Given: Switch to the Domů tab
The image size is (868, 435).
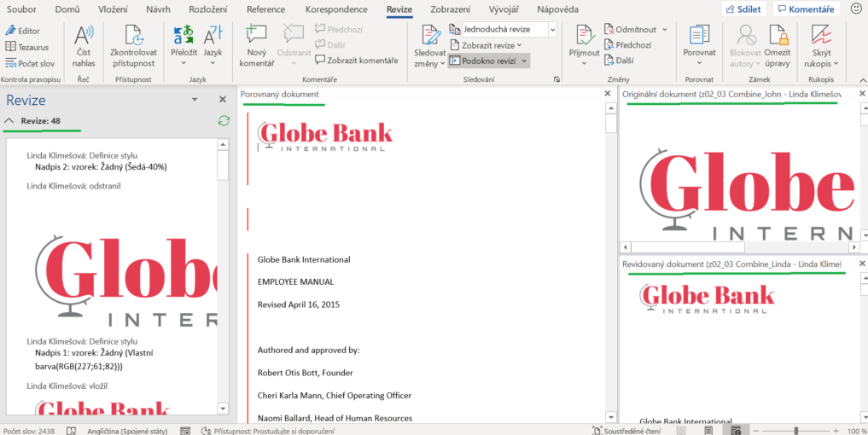Looking at the screenshot, I should pos(67,9).
